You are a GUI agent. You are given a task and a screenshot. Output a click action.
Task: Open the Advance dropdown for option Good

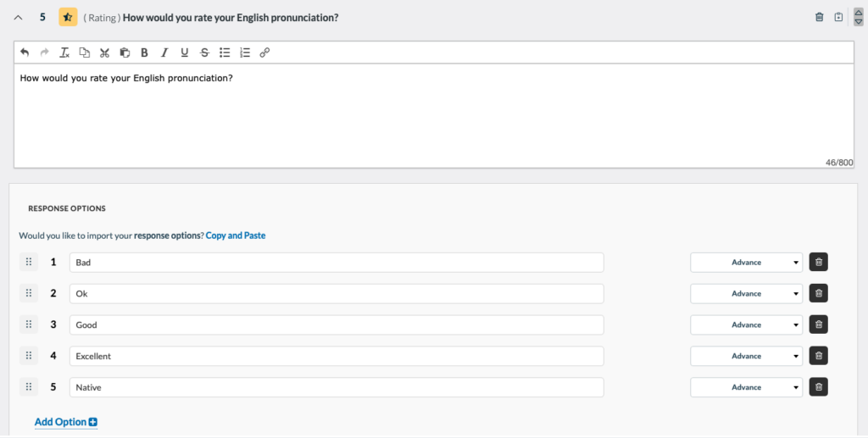click(x=746, y=324)
